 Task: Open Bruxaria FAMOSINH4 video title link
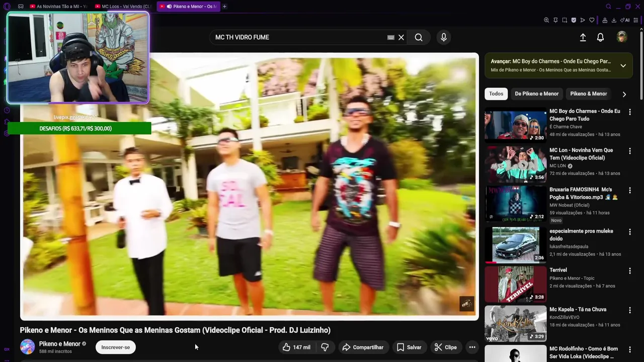click(584, 194)
